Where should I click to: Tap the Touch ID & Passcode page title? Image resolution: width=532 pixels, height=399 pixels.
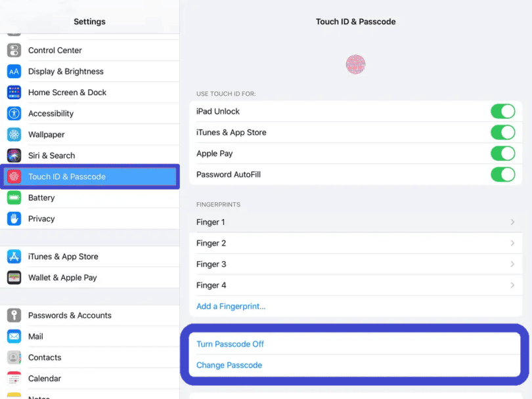pos(355,22)
